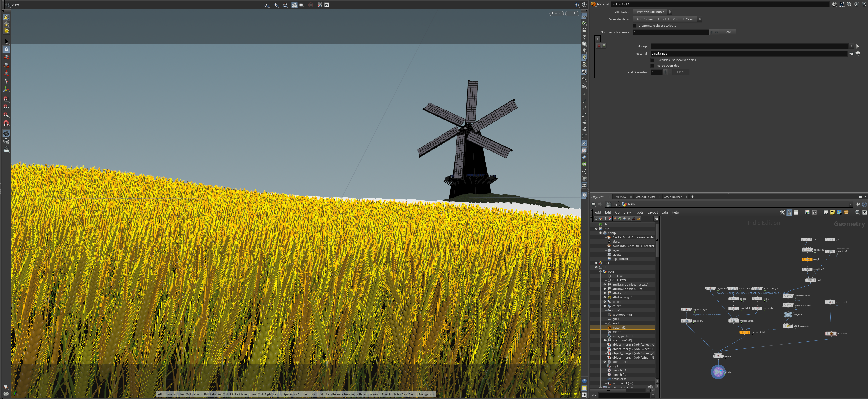The height and width of the screenshot is (399, 868).
Task: Collapse the img tree node
Action: click(596, 229)
